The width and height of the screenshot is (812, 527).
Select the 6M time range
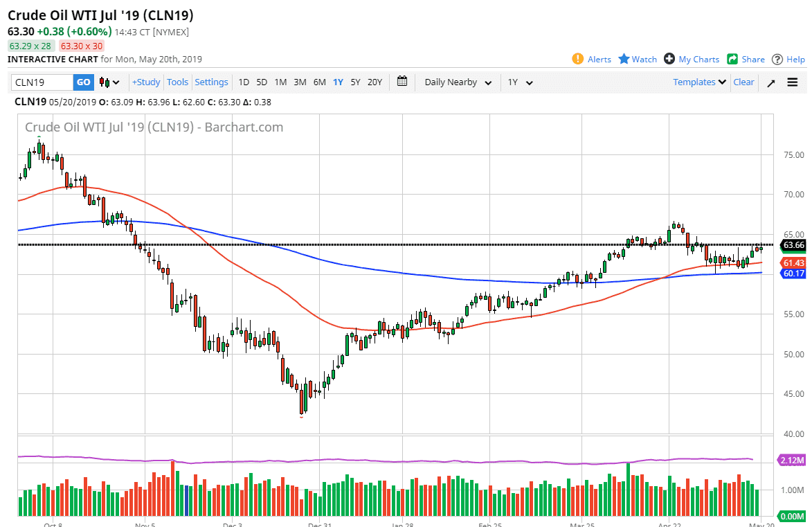319,82
